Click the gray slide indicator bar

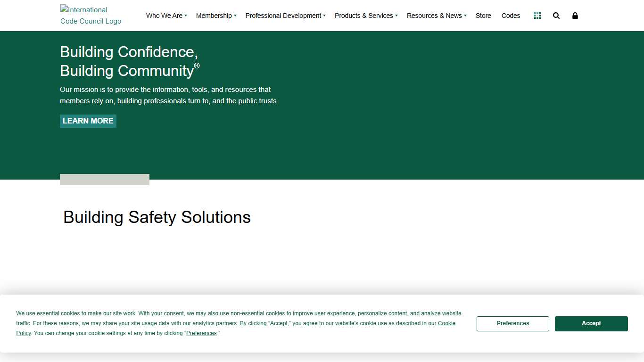point(105,180)
